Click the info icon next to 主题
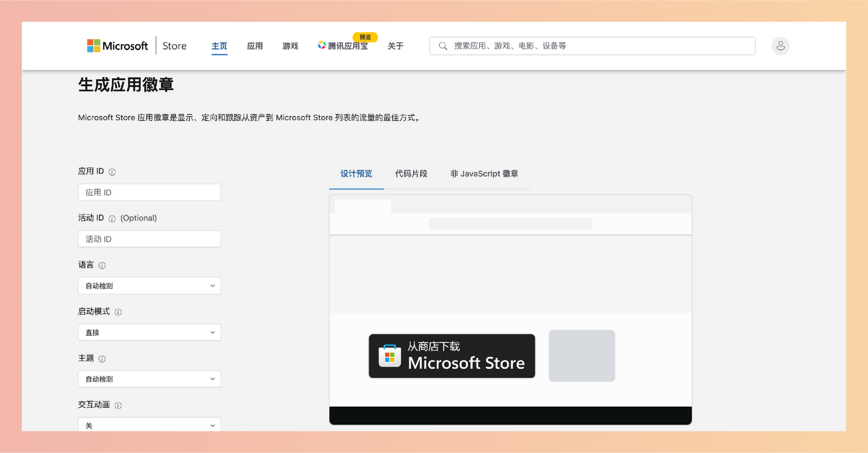Screen dimensions: 868x453 coord(101,358)
